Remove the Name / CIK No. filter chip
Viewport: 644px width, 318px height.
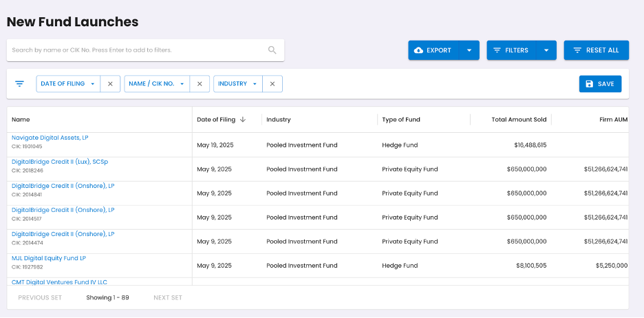pyautogui.click(x=200, y=84)
